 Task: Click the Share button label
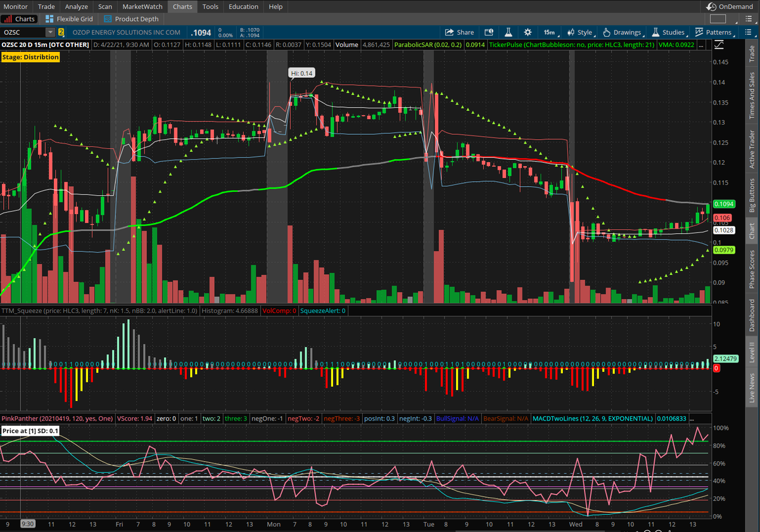click(465, 32)
